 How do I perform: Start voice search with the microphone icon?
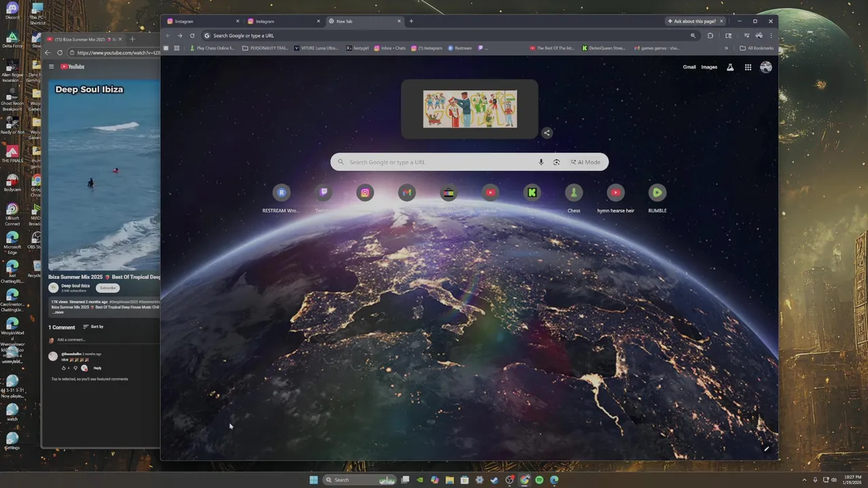[x=541, y=162]
